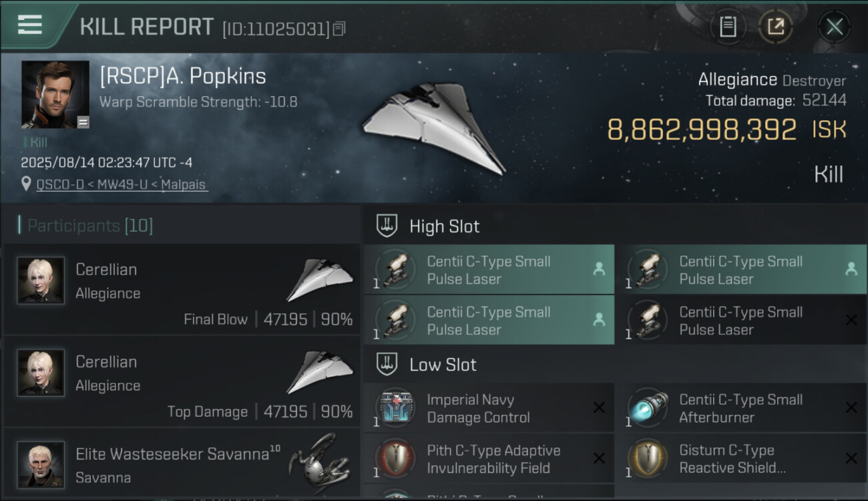Click Pith C-Type Adaptive Invulnerability icon
868x501 pixels.
[395, 459]
